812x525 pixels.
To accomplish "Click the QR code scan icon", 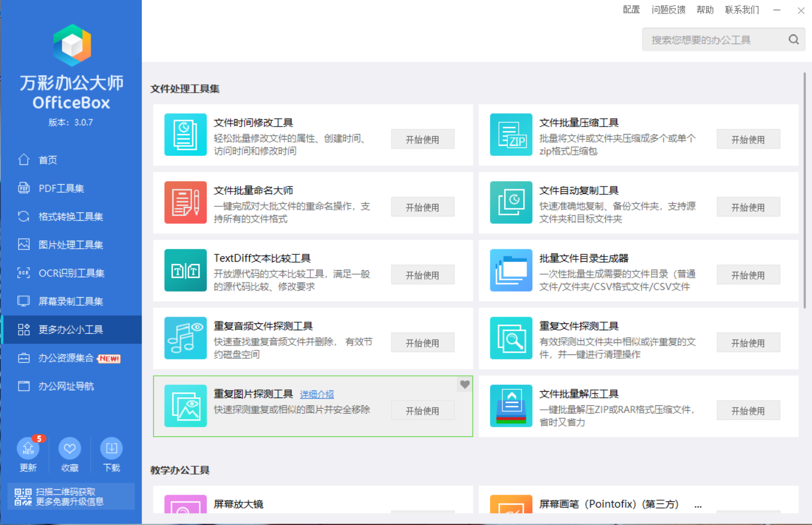I will [x=23, y=497].
